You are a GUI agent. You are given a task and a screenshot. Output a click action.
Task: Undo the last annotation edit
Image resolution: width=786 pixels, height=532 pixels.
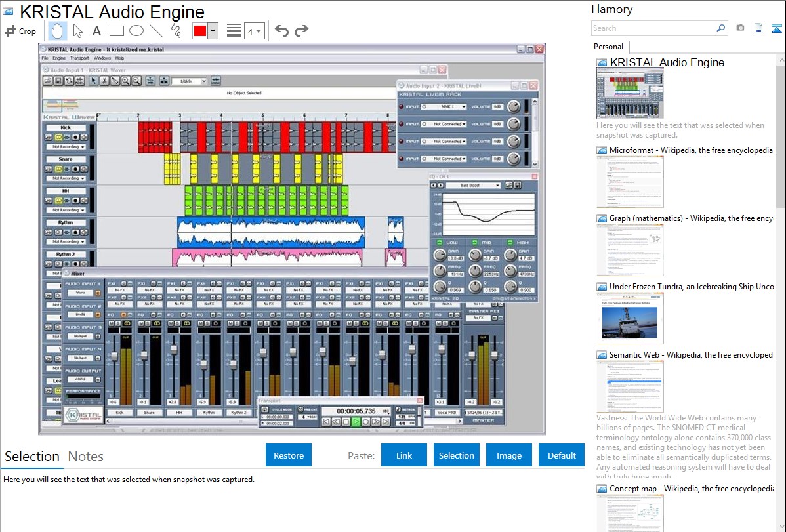(281, 31)
